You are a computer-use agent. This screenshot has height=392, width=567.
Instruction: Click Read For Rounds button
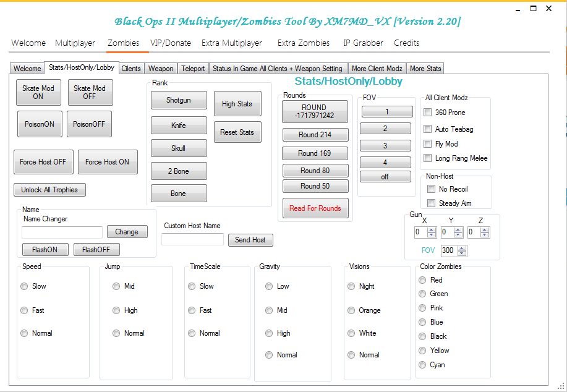coord(315,208)
